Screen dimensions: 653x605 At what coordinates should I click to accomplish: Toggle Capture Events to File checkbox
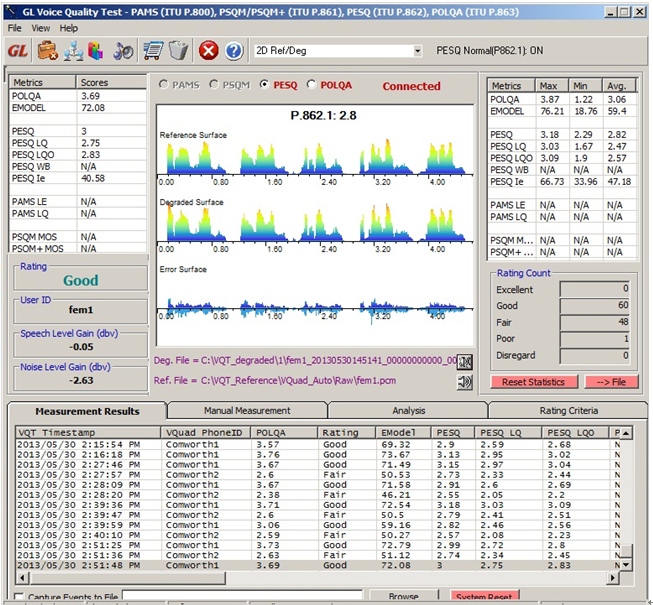[19, 597]
